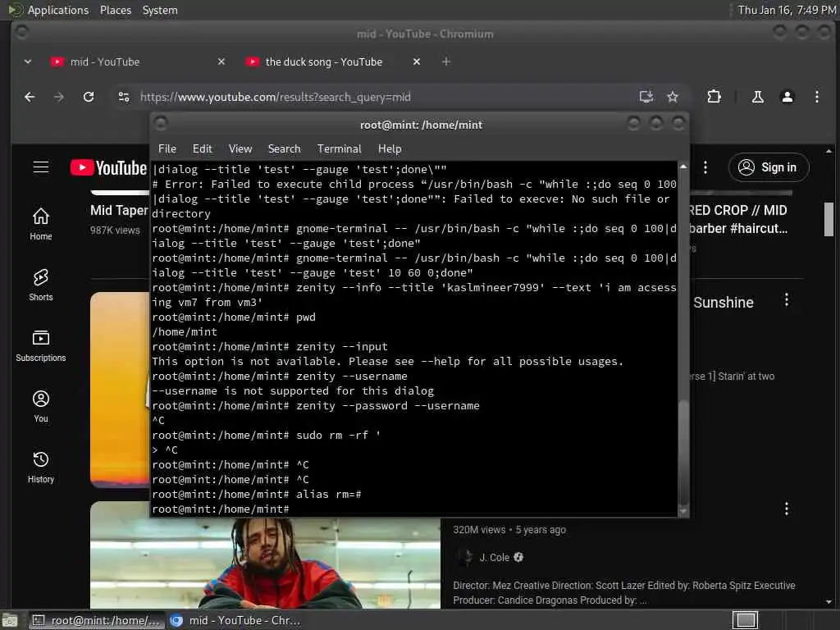The width and height of the screenshot is (840, 630).
Task: Expand the tab search dropdown
Action: (x=28, y=62)
